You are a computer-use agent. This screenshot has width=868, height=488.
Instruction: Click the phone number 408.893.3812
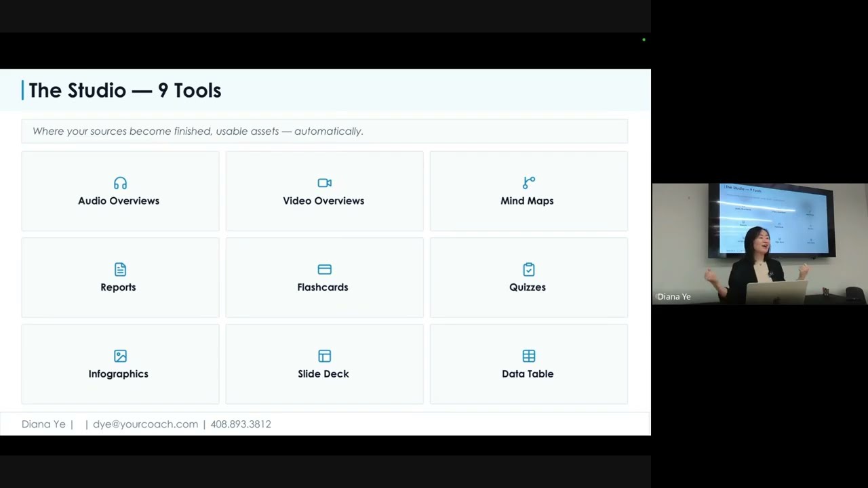[241, 424]
